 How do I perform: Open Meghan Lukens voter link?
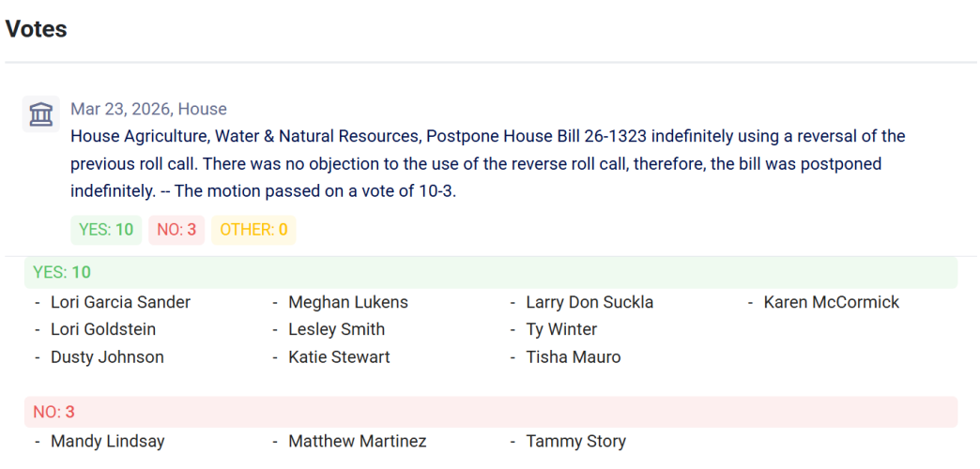coord(348,302)
